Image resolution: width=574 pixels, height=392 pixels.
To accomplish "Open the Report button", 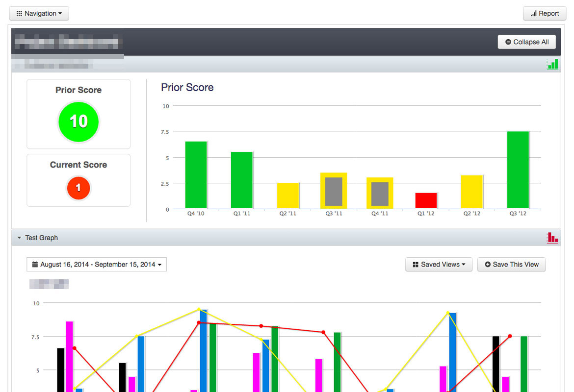I will [x=545, y=14].
